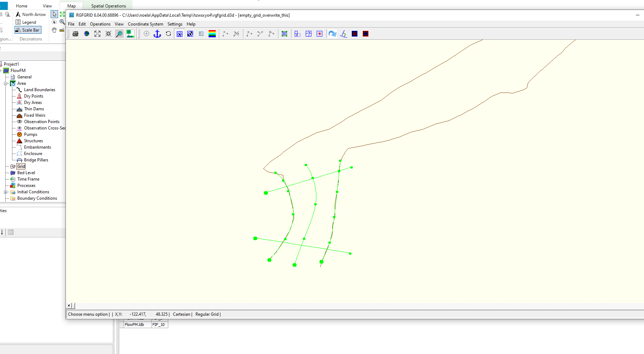Click the blue curved arrow icon
The height and width of the screenshot is (354, 644).
pos(332,34)
